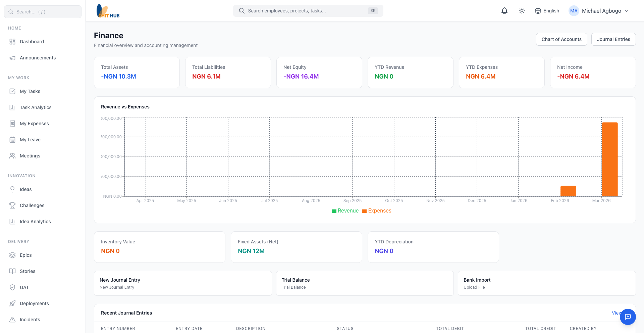Switch to Stories in Delivery section

coord(28,271)
